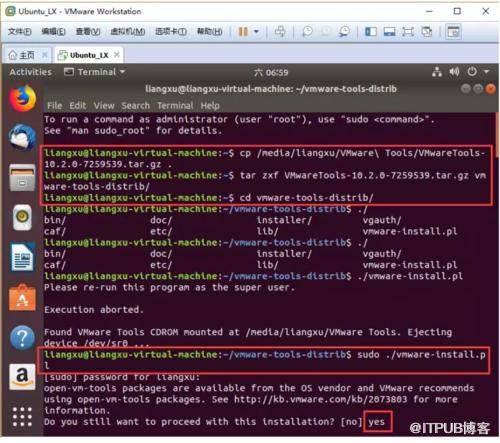
Task: Click the terminal title bar text
Action: (x=271, y=89)
